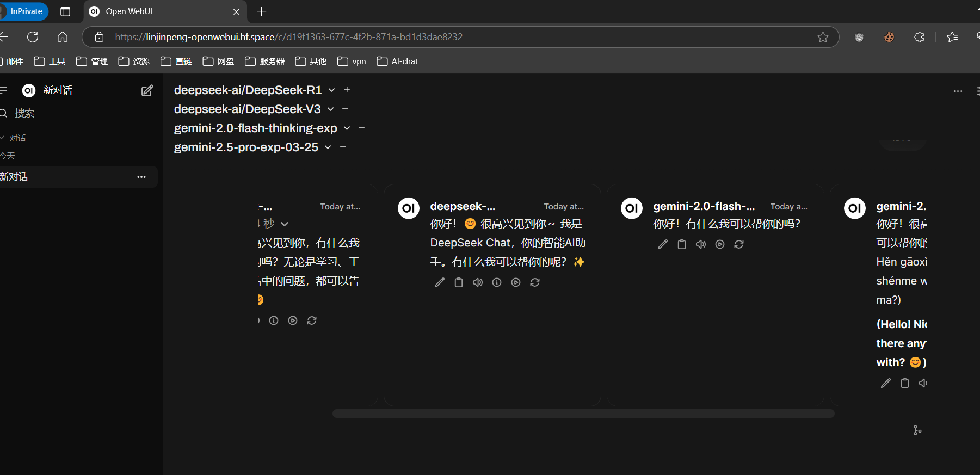Read aloud the gemini-2.0-flash response

701,244
